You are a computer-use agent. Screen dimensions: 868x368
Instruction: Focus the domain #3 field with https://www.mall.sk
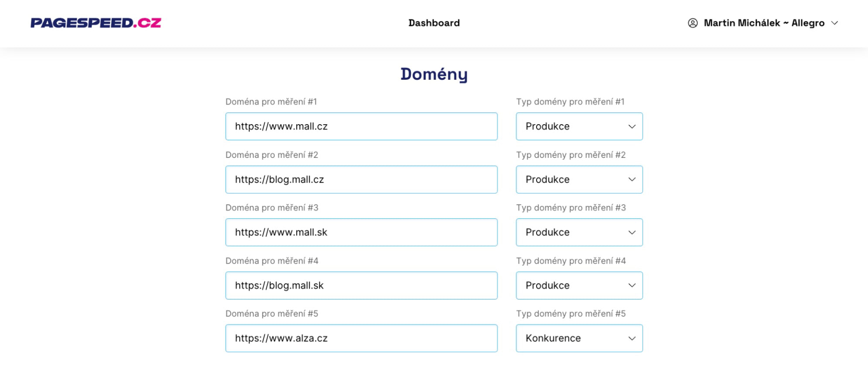361,232
